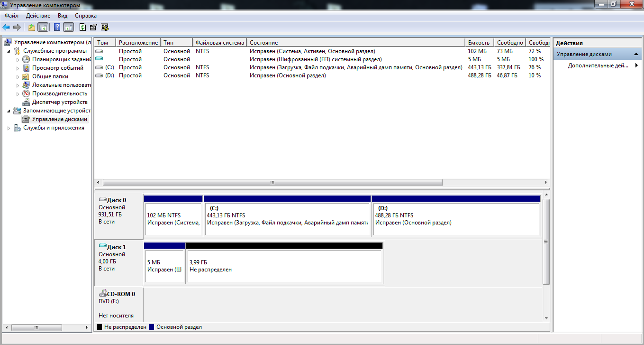Open the Действие menu
644x345 pixels.
[x=38, y=16]
